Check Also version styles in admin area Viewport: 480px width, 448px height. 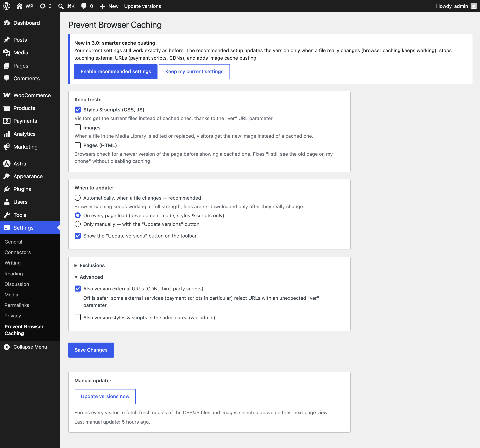(77, 317)
